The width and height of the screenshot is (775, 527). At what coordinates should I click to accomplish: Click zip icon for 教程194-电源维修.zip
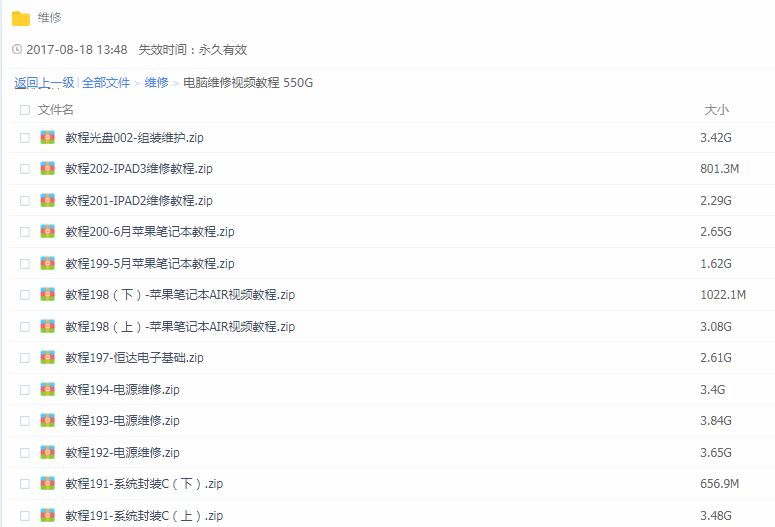pos(47,389)
